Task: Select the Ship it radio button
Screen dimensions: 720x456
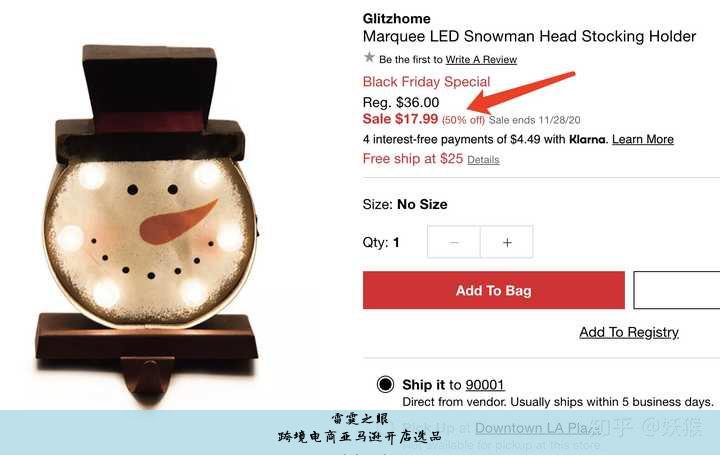Action: click(x=385, y=384)
